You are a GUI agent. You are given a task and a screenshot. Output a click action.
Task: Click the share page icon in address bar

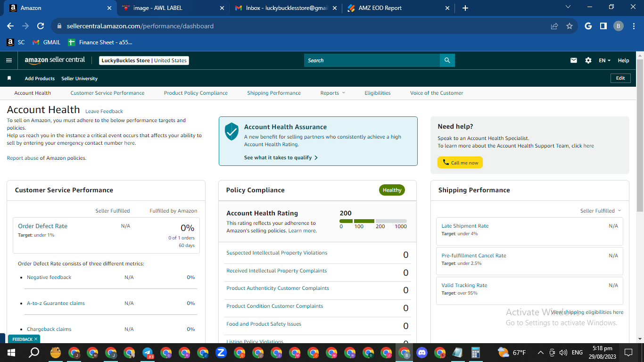554,26
